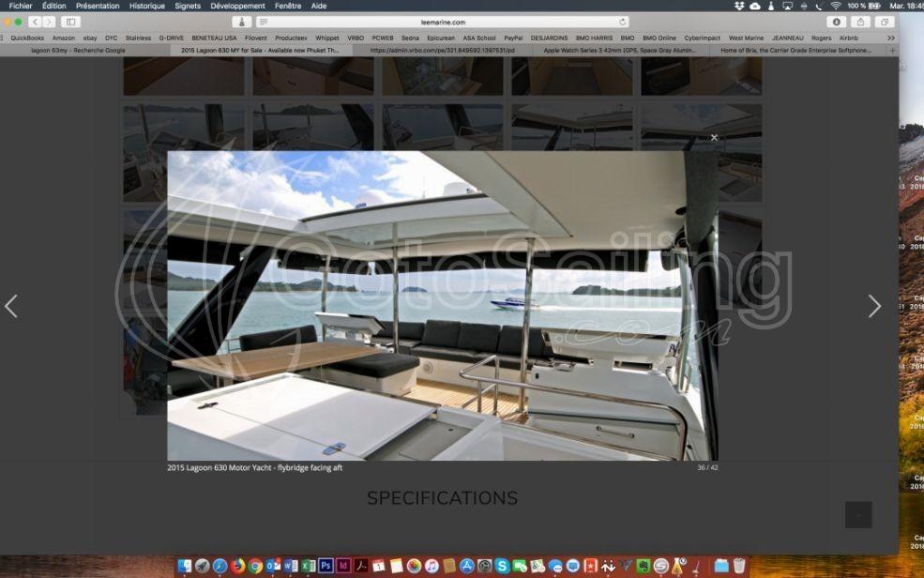Click the scroll-to-top button on the page

pyautogui.click(x=857, y=514)
